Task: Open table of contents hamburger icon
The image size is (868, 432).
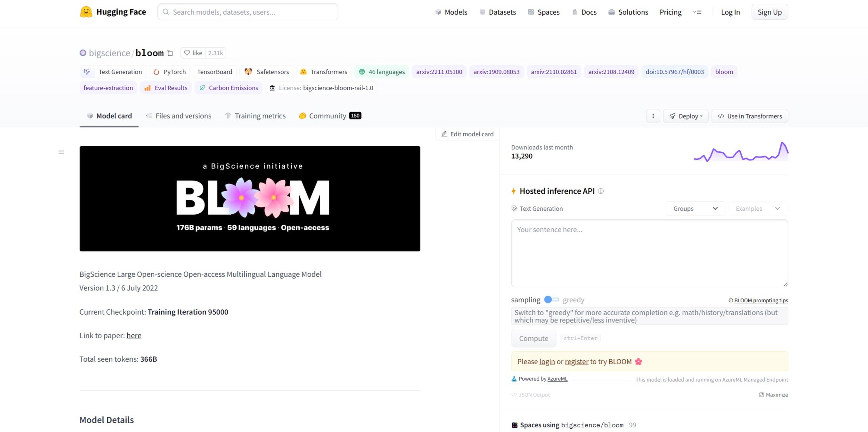Action: [61, 152]
